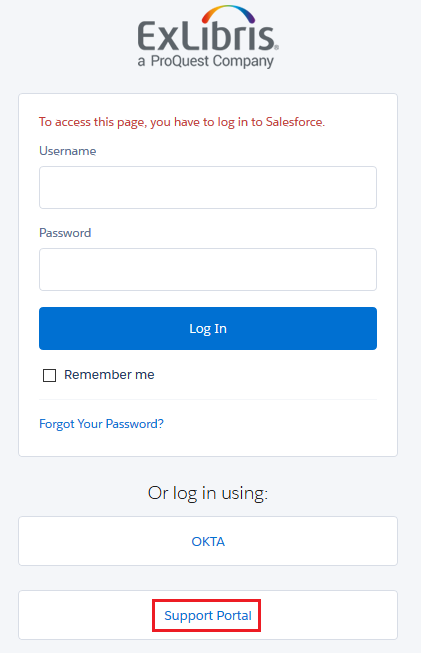The width and height of the screenshot is (421, 653).
Task: Click the red Salesforce login warning message
Action: point(182,122)
